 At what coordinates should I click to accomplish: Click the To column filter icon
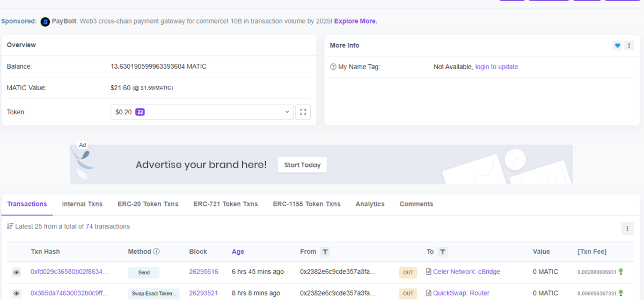442,251
